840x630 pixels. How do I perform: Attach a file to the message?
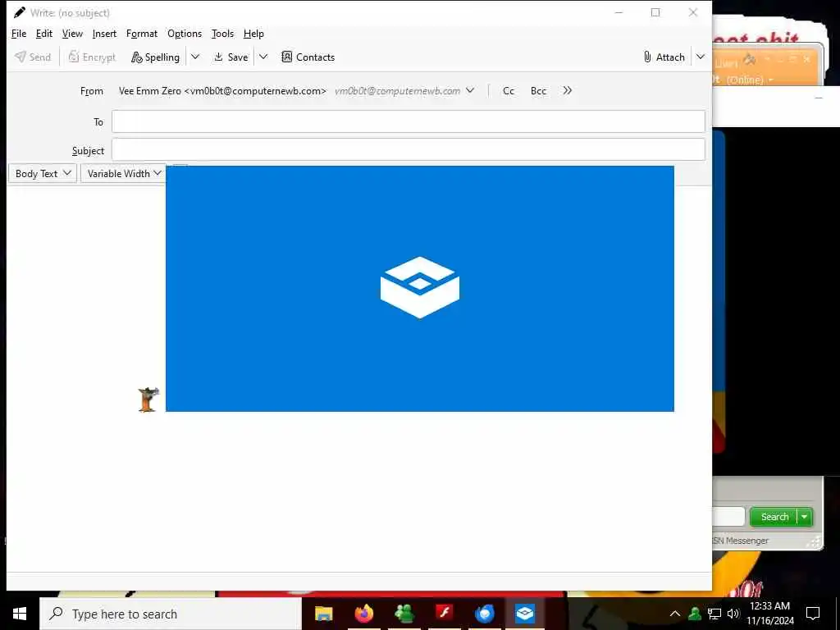point(664,57)
